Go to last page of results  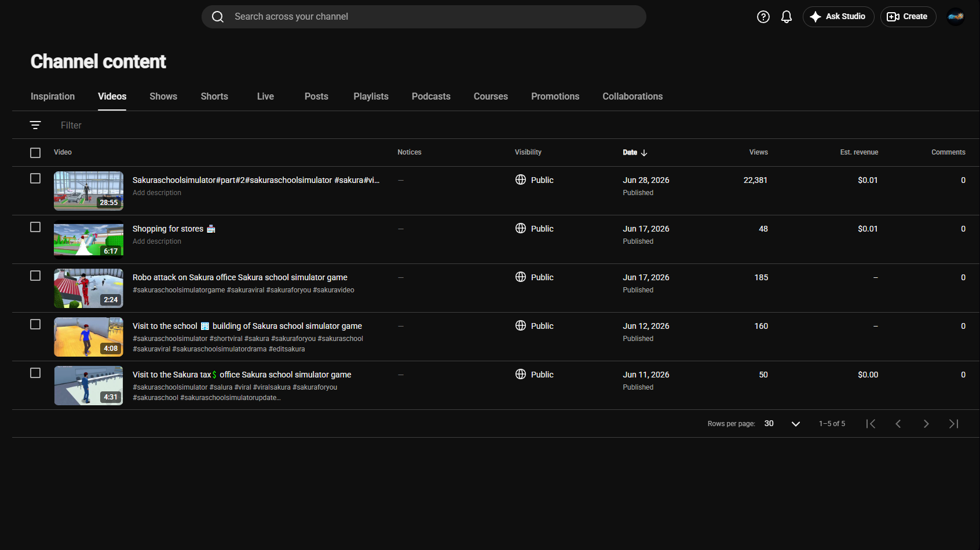click(954, 424)
